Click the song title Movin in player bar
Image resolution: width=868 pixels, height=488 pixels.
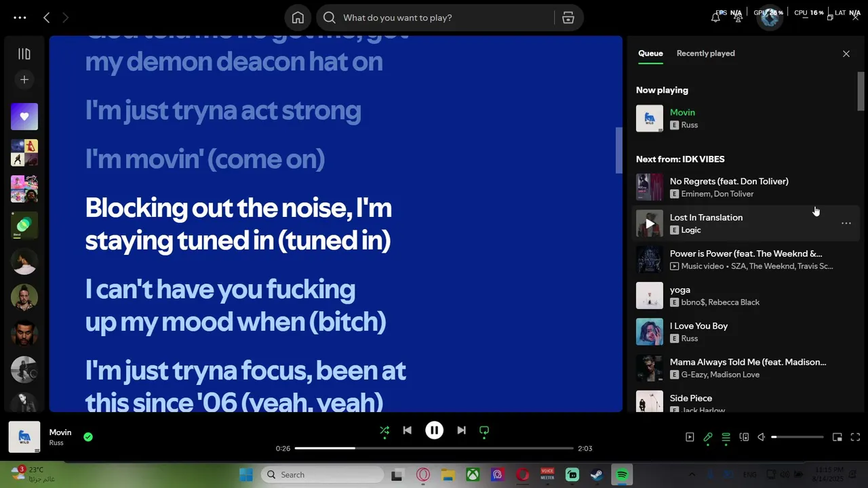60,432
